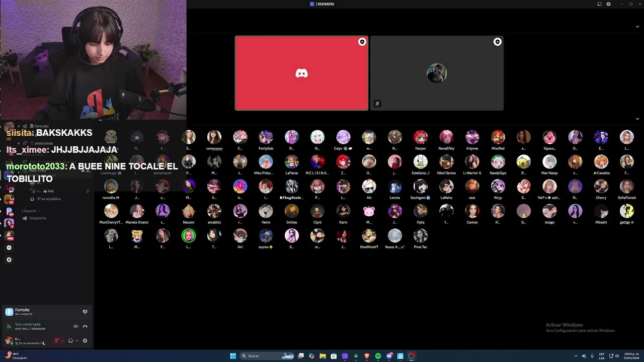View Estefania's avatar in audience

tap(421, 161)
